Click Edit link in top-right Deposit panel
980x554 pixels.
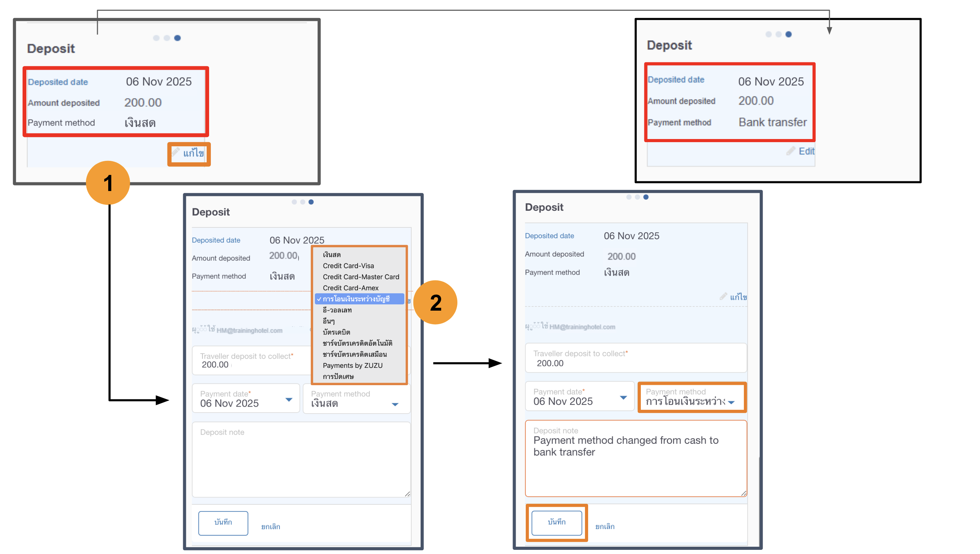pyautogui.click(x=806, y=151)
